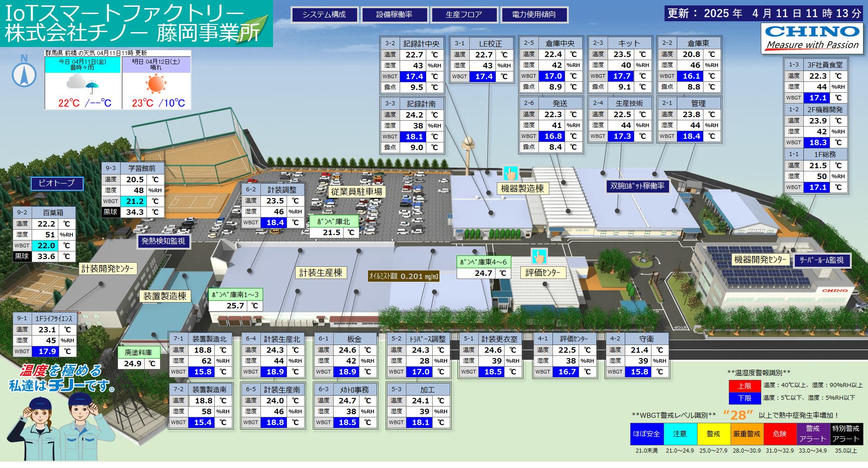Open the システム構成 tab
The image size is (868, 468).
point(324,14)
